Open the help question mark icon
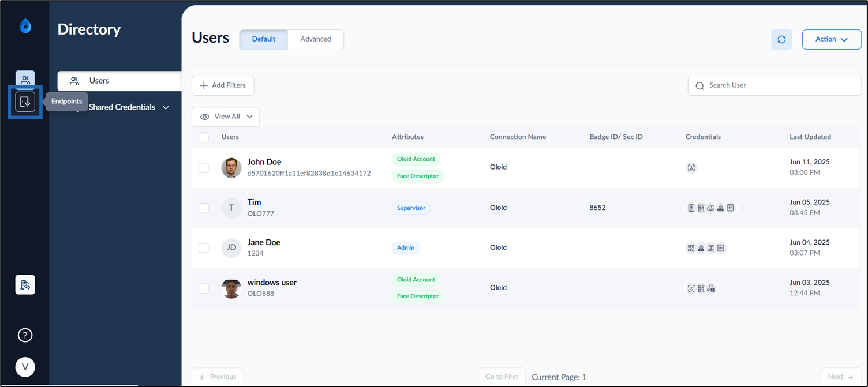Image resolution: width=868 pixels, height=387 pixels. [x=25, y=335]
